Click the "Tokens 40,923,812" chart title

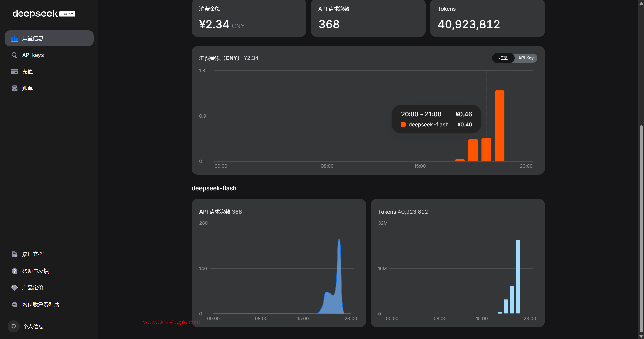pos(403,212)
